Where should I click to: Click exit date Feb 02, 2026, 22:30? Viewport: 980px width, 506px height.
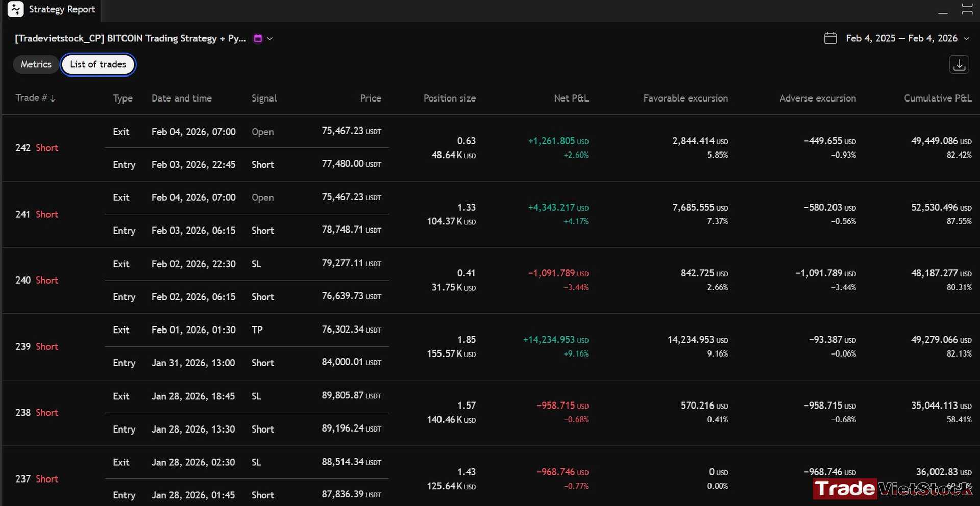pos(193,264)
